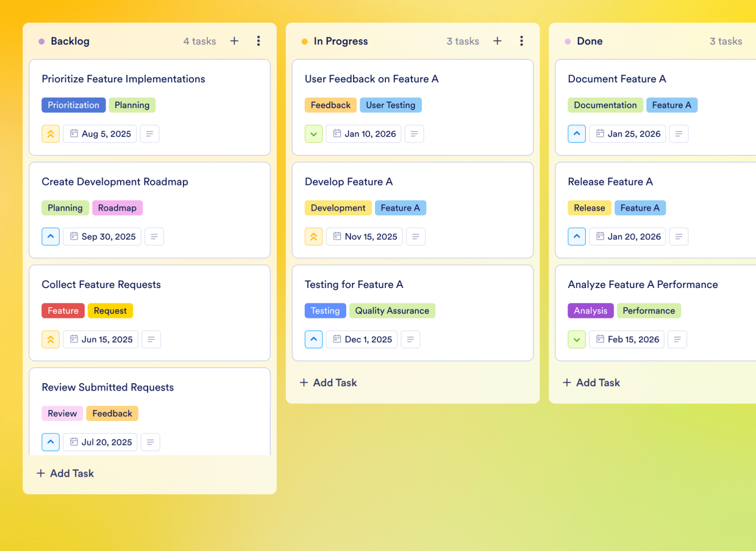Open the priority selector on Develop Feature A
The width and height of the screenshot is (756, 551).
[313, 236]
